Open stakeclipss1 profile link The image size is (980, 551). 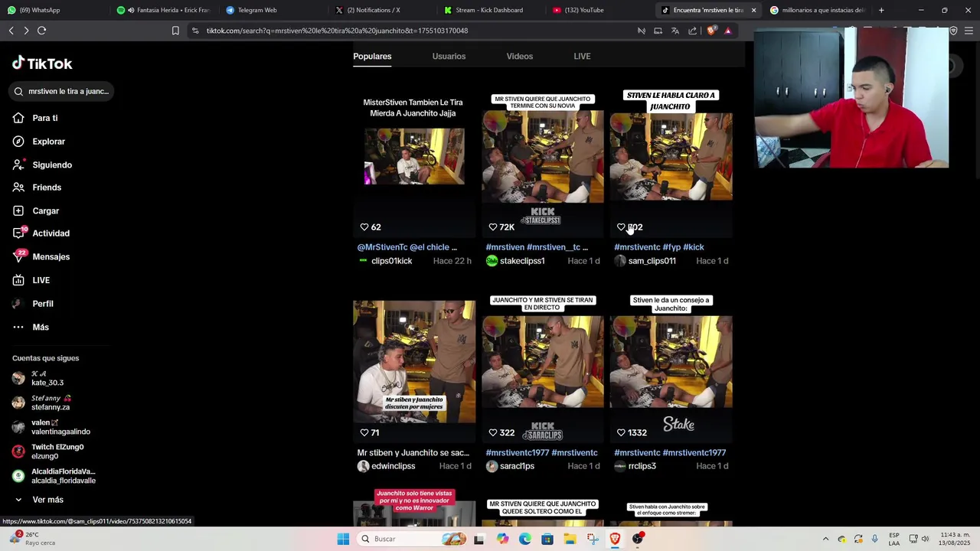521,261
